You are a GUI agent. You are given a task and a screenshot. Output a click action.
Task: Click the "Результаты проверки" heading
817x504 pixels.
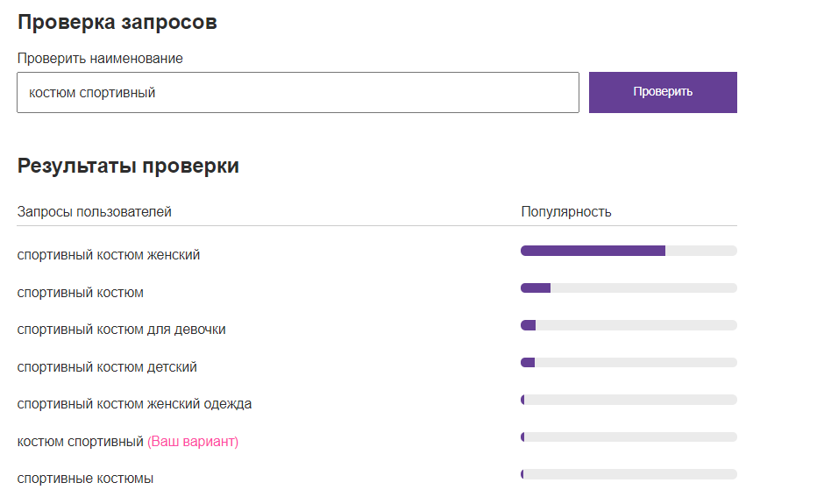[128, 166]
